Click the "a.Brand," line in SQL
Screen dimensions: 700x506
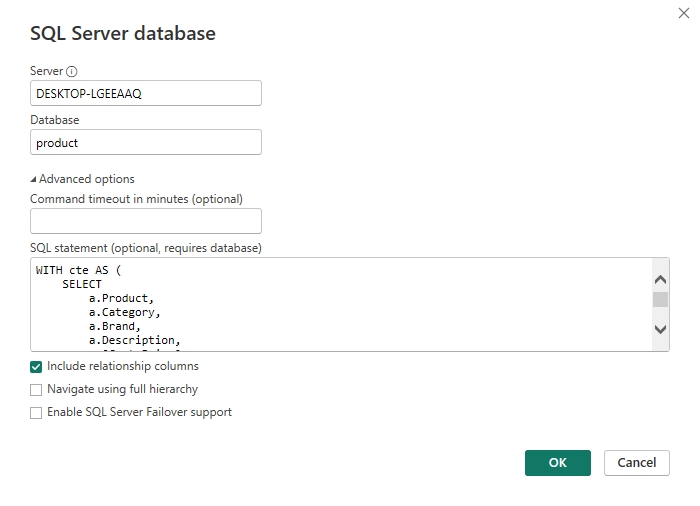coord(114,326)
